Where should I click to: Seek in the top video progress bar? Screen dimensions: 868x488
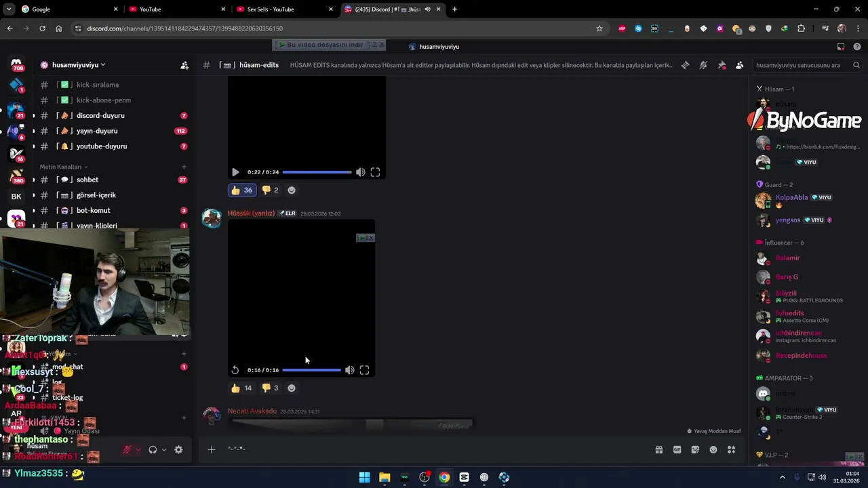317,172
